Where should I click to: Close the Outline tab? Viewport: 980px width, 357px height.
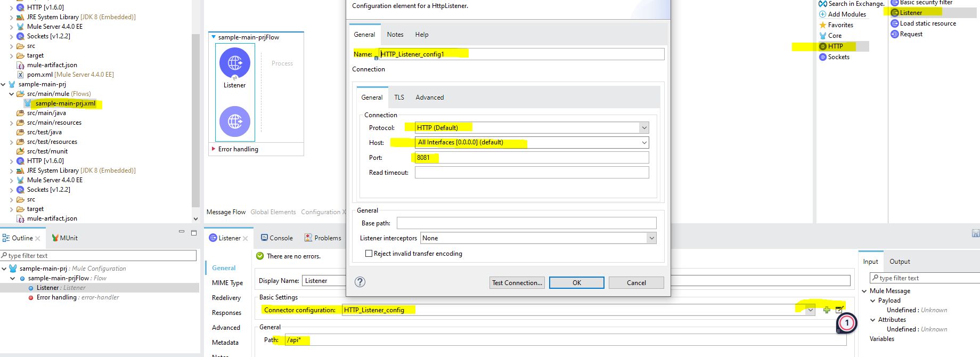coord(38,238)
